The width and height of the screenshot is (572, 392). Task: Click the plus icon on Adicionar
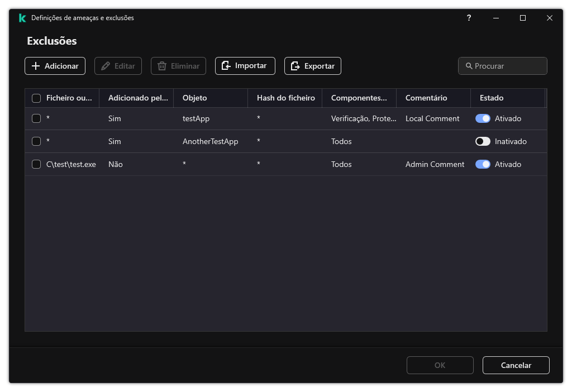pyautogui.click(x=36, y=66)
